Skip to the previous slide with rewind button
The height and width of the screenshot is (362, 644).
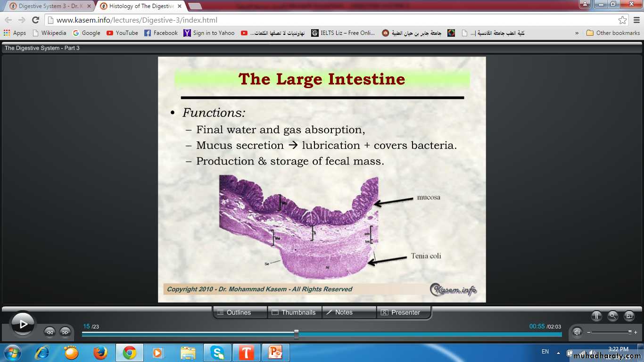tap(50, 332)
